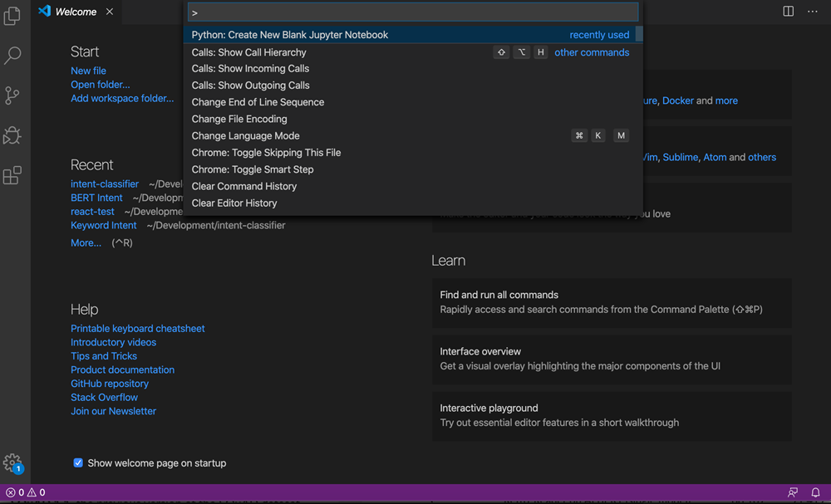Open the Source Control view
This screenshot has width=831, height=504.
click(x=12, y=95)
